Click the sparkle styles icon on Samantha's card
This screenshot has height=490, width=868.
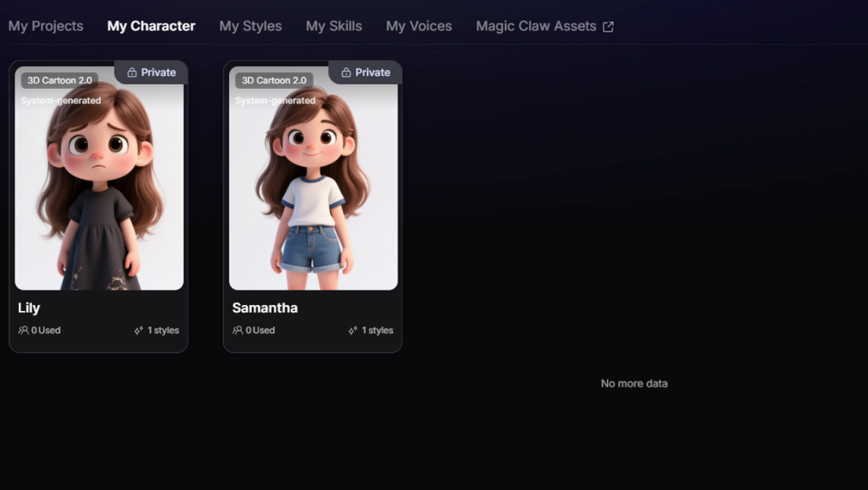pyautogui.click(x=353, y=331)
